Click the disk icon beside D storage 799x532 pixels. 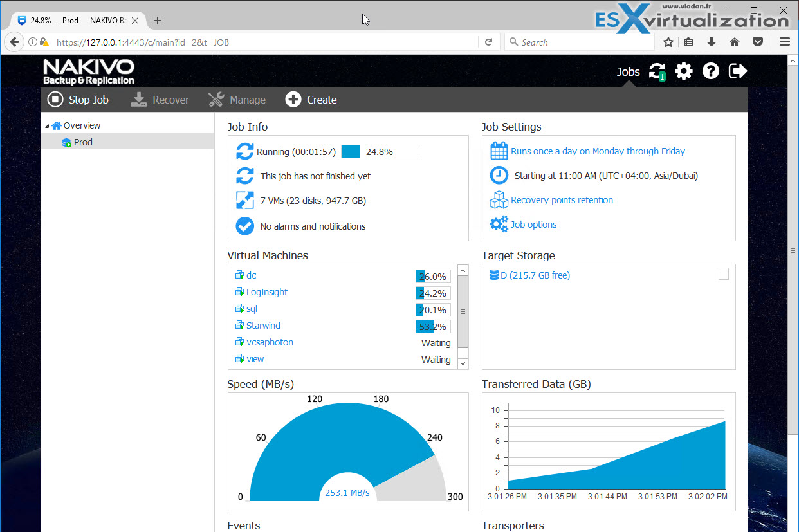click(x=494, y=275)
